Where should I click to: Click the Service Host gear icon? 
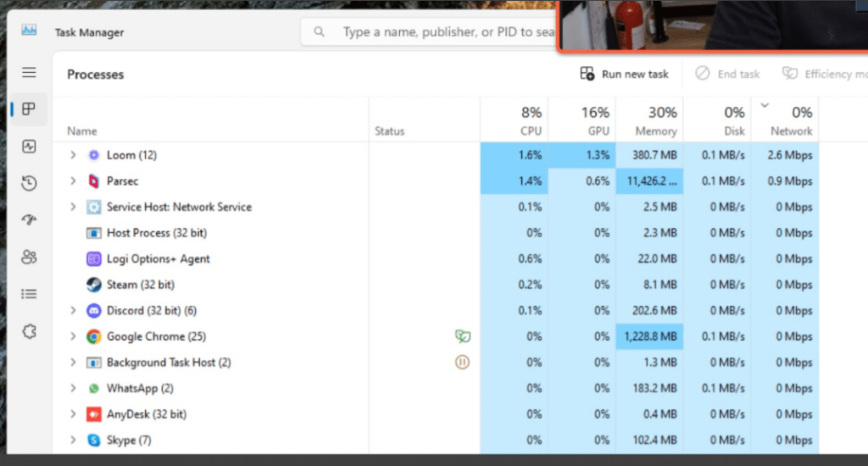pyautogui.click(x=93, y=207)
